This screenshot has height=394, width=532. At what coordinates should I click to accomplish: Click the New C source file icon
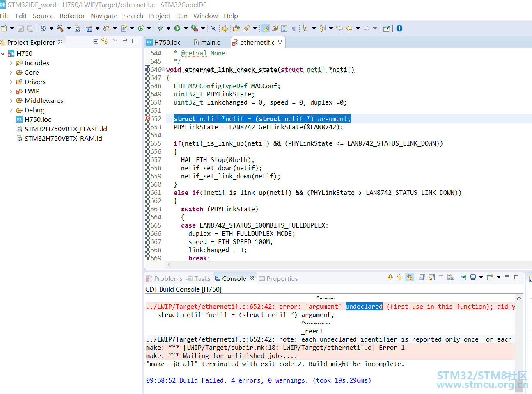[x=124, y=28]
